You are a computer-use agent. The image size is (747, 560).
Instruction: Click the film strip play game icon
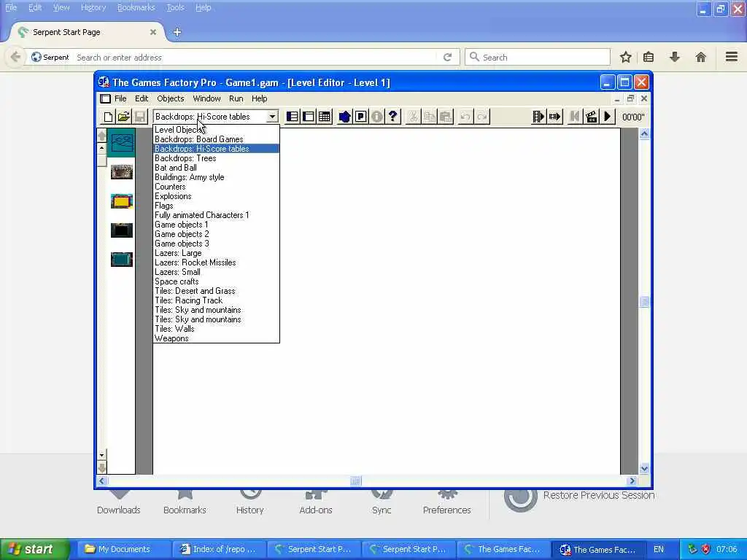[x=538, y=117]
